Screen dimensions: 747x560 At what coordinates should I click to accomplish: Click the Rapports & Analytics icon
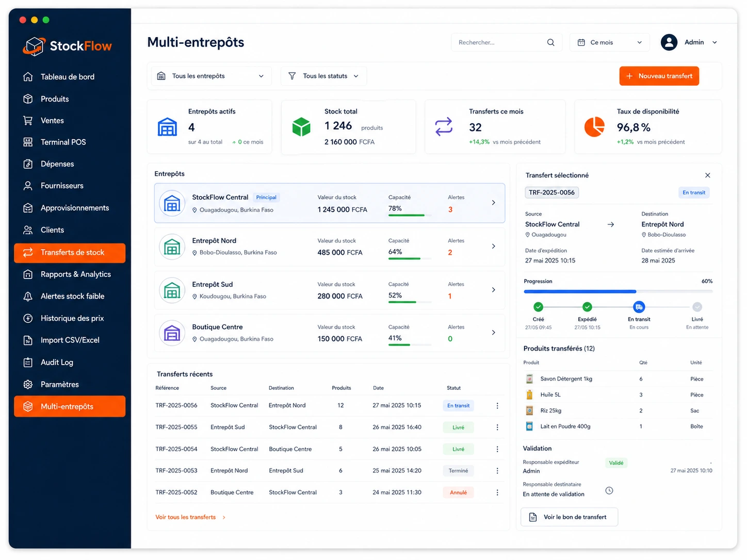pos(28,274)
